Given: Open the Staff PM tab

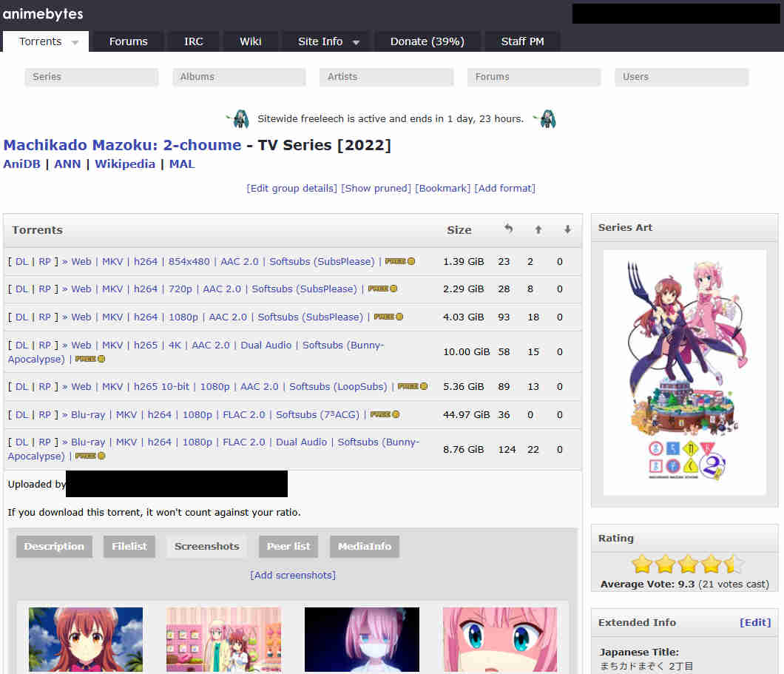Looking at the screenshot, I should coord(522,41).
